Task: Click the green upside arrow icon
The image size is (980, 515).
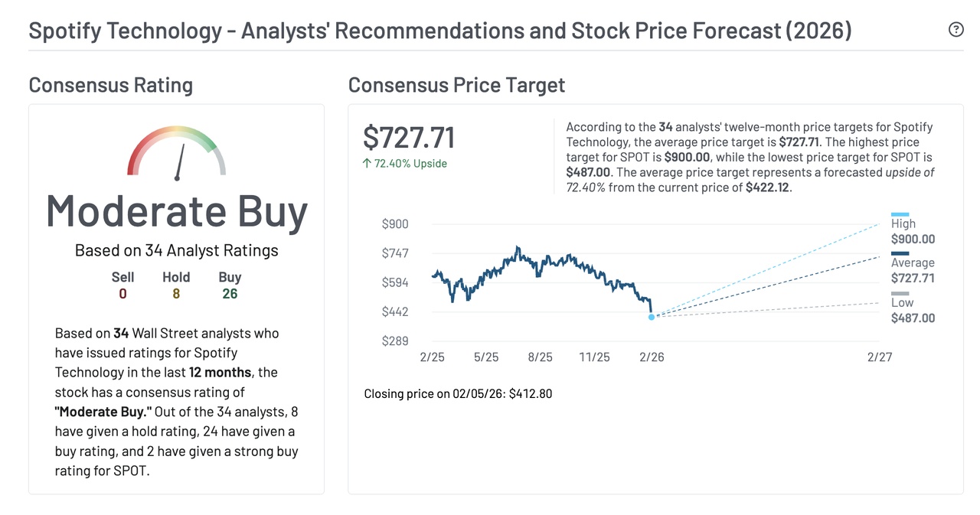Action: tap(367, 164)
